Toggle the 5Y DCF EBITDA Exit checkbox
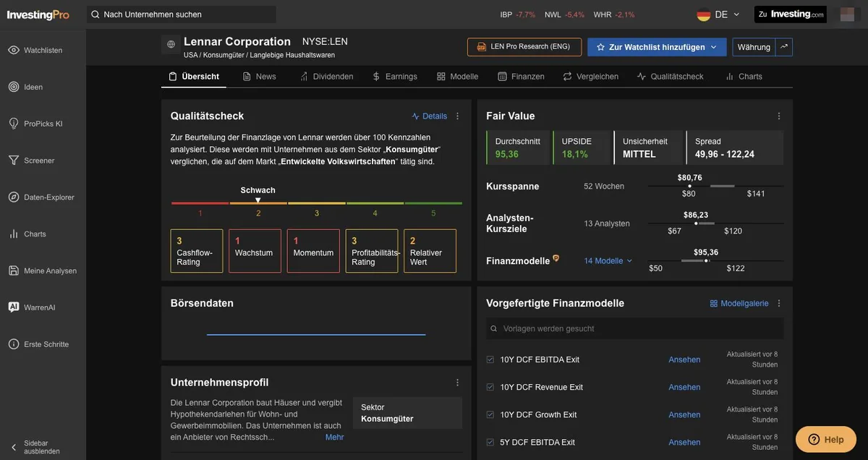The height and width of the screenshot is (460, 868). [x=490, y=442]
